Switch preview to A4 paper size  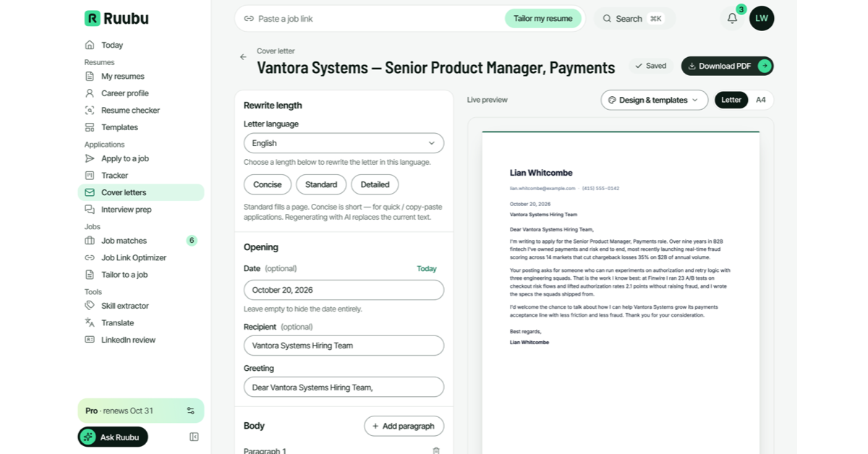pyautogui.click(x=761, y=100)
